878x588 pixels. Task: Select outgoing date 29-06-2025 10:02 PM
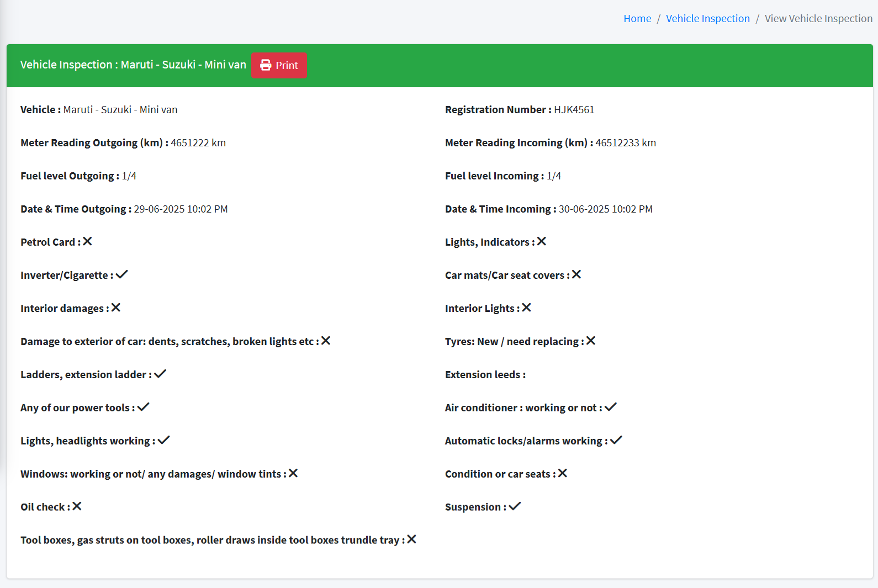pos(181,209)
